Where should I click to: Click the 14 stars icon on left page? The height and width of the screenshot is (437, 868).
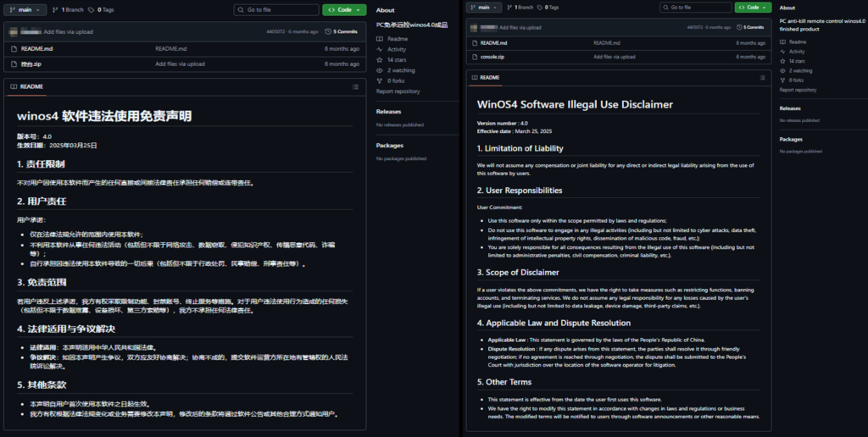coord(380,60)
